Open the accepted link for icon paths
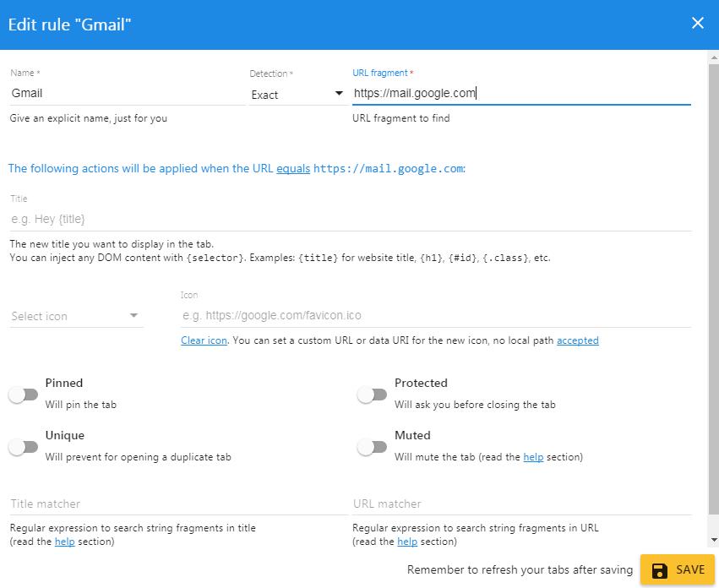This screenshot has width=719, height=588. (x=577, y=340)
